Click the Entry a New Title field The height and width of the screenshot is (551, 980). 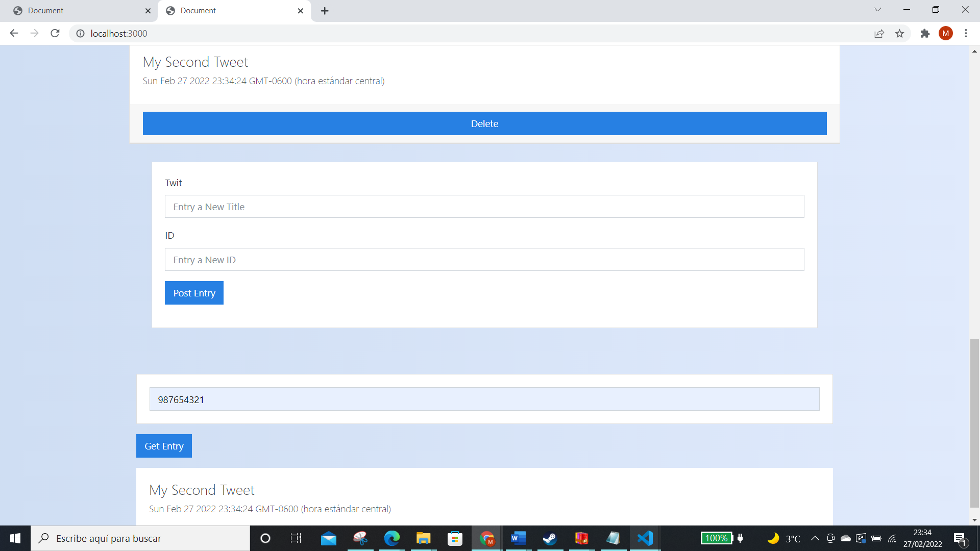[484, 206]
